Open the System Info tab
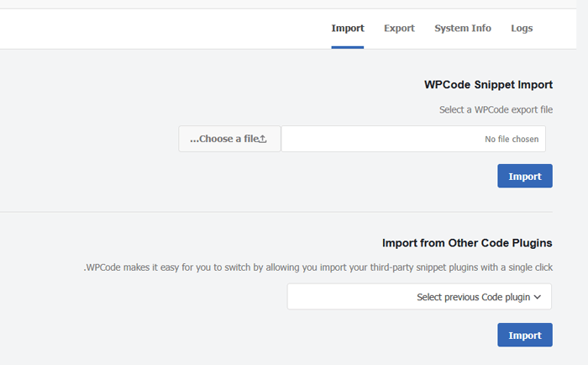This screenshot has height=365, width=588. click(463, 29)
